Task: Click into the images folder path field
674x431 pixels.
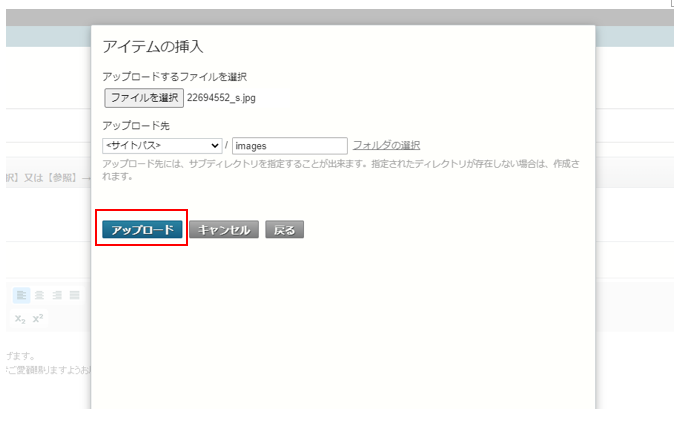Action: [289, 146]
